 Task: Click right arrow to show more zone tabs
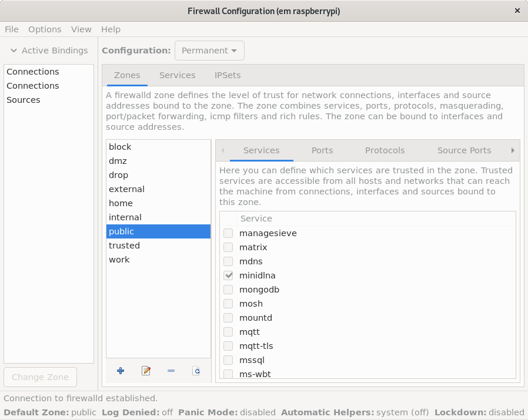513,150
